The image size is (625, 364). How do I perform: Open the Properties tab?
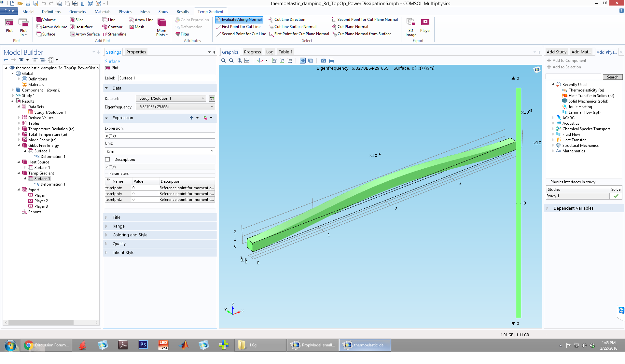coord(136,52)
